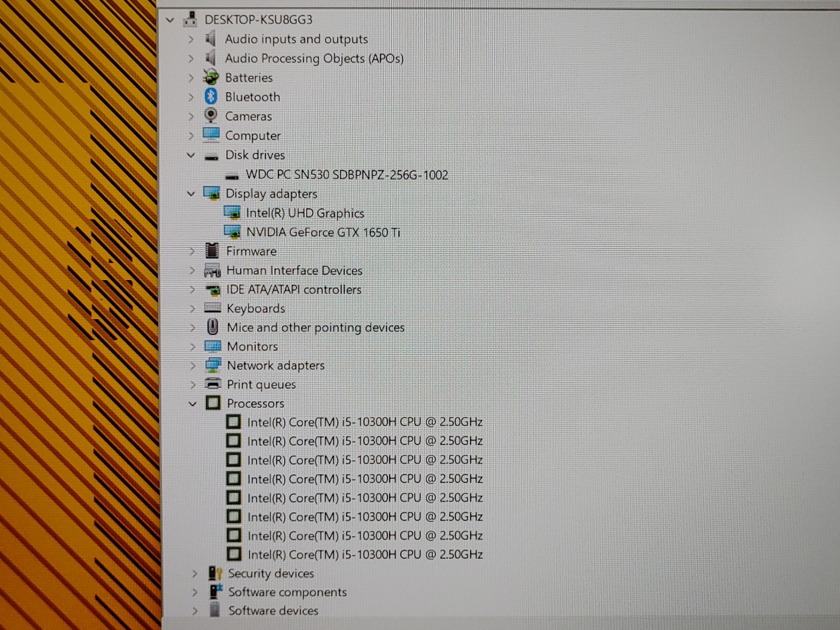Screen dimensions: 840x630
Task: Expand the Keyboards category
Action: [192, 309]
